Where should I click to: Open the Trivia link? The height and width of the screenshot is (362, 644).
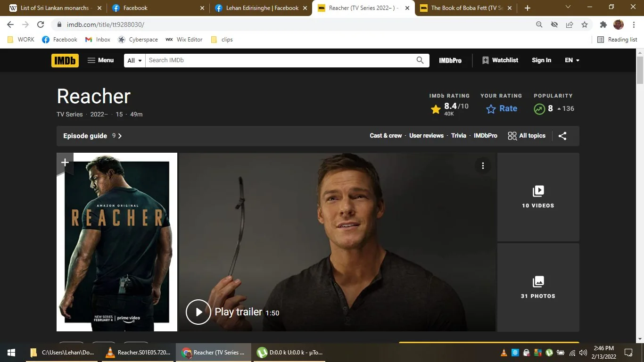coord(459,136)
